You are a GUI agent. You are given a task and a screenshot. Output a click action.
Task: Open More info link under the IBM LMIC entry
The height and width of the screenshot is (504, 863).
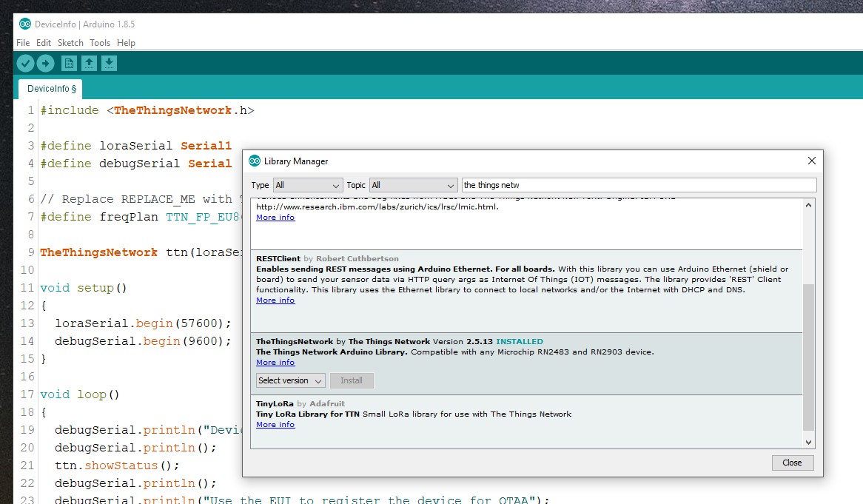click(x=275, y=218)
